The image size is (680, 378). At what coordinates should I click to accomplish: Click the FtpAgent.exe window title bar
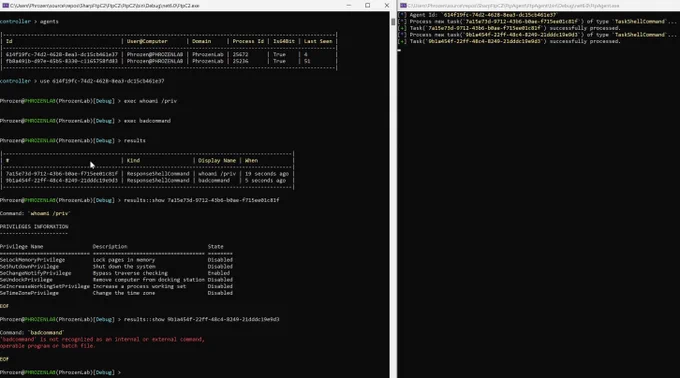539,6
